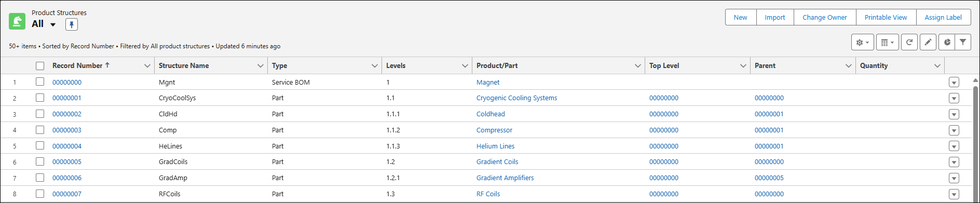Open the Printable View

pyautogui.click(x=886, y=17)
